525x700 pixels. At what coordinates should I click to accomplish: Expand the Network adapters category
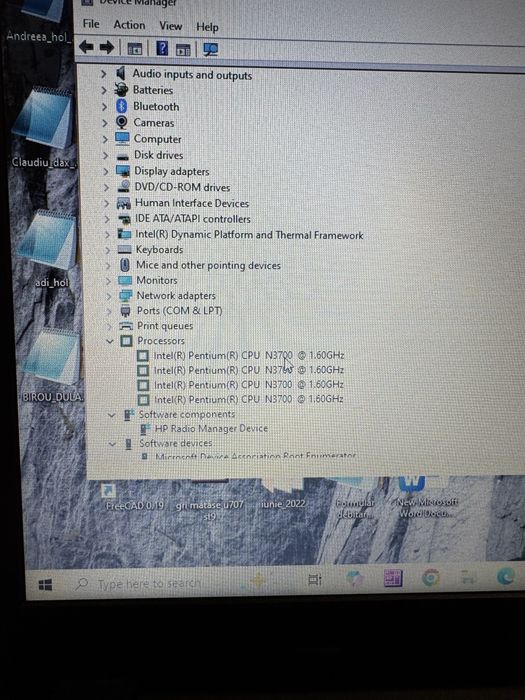click(109, 296)
